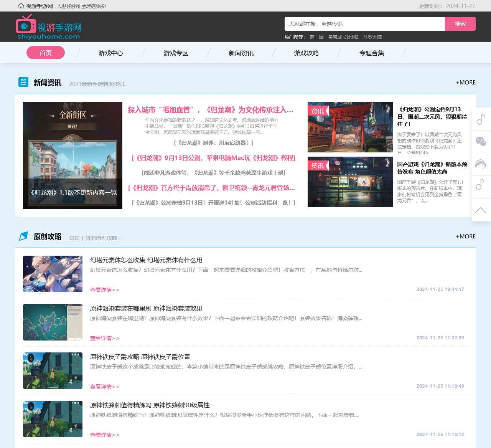The height and width of the screenshot is (448, 491).
Task: Open customer service via the headset icon
Action: tap(481, 164)
